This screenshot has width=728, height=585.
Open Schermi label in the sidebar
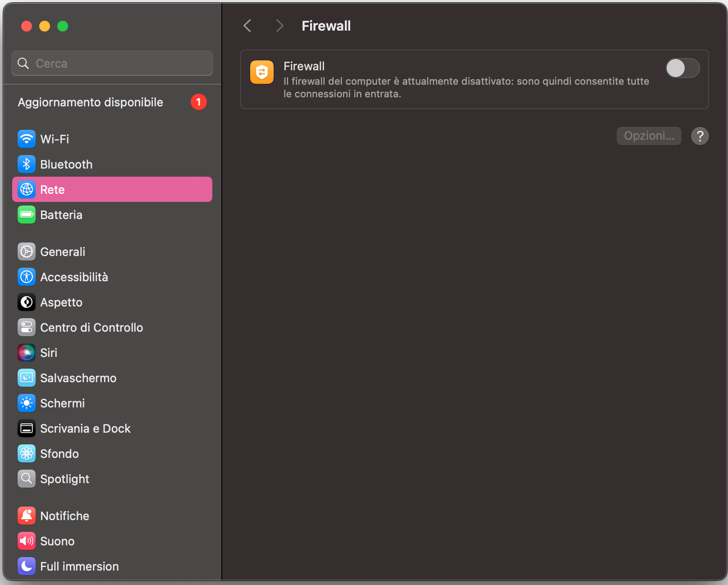pyautogui.click(x=62, y=403)
